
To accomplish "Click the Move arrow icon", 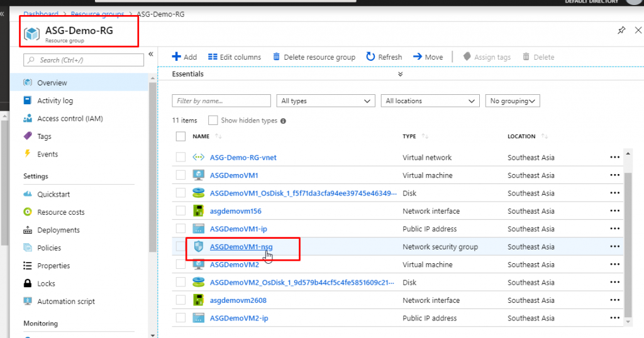I will (x=418, y=57).
